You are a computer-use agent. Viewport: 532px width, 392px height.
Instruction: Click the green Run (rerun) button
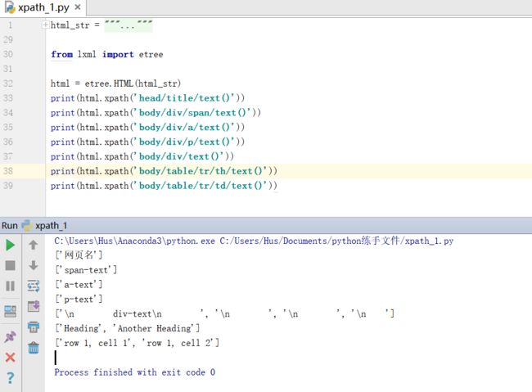(10, 245)
